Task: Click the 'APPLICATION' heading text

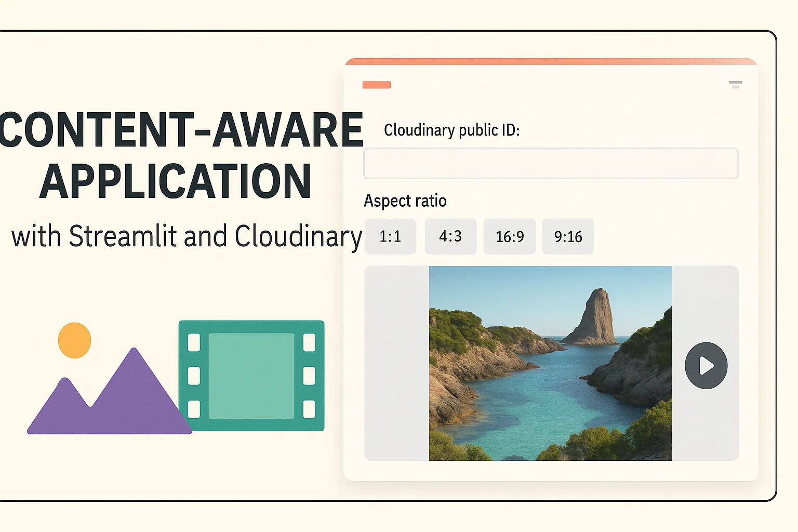Action: coord(176,181)
